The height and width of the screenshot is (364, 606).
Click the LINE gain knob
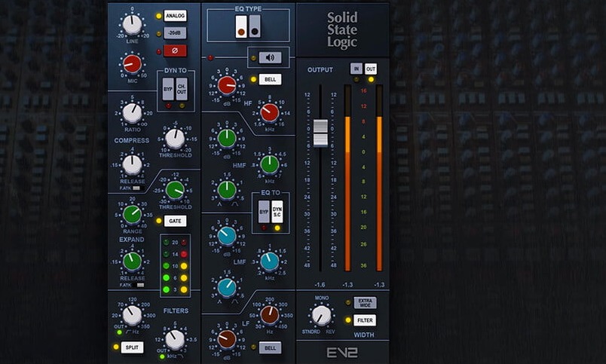click(x=132, y=25)
